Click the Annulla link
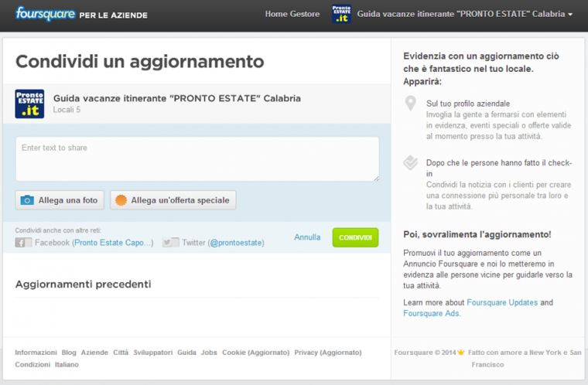588x385 pixels. coord(307,237)
